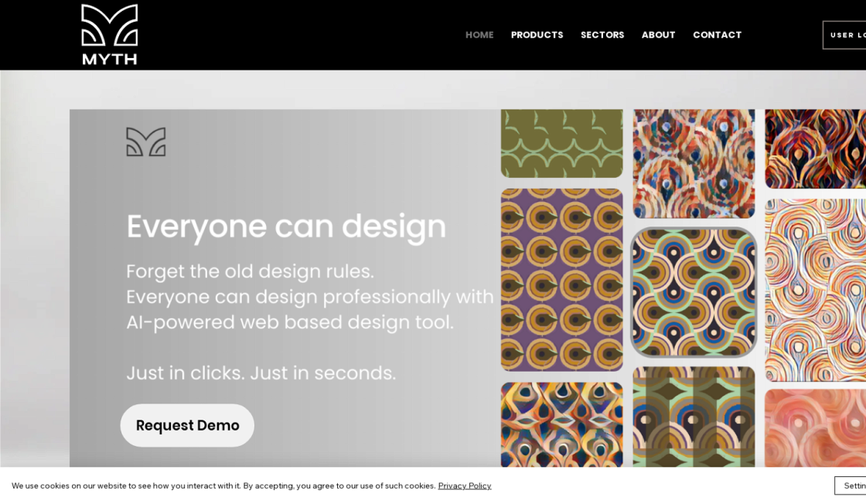Open cookie Settings in the banner
The width and height of the screenshot is (866, 504).
pyautogui.click(x=851, y=485)
